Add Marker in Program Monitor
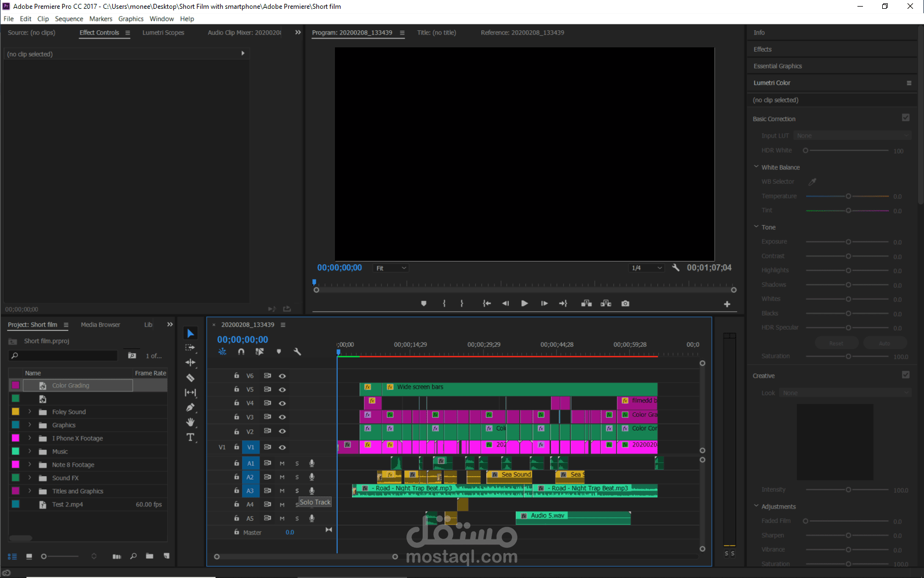 point(424,303)
